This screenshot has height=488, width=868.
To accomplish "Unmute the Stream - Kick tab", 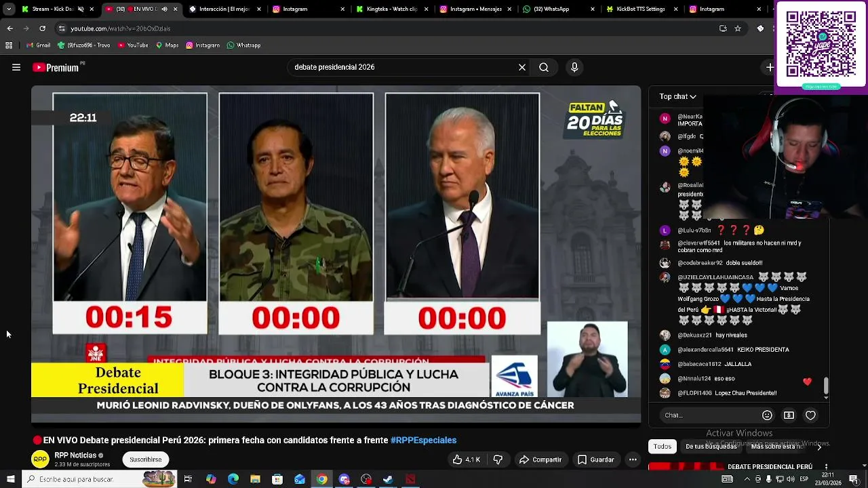I will click(81, 9).
